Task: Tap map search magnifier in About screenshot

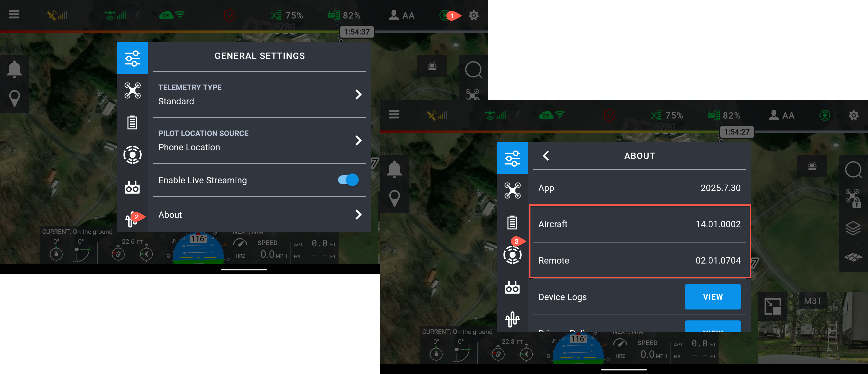Action: (x=853, y=169)
